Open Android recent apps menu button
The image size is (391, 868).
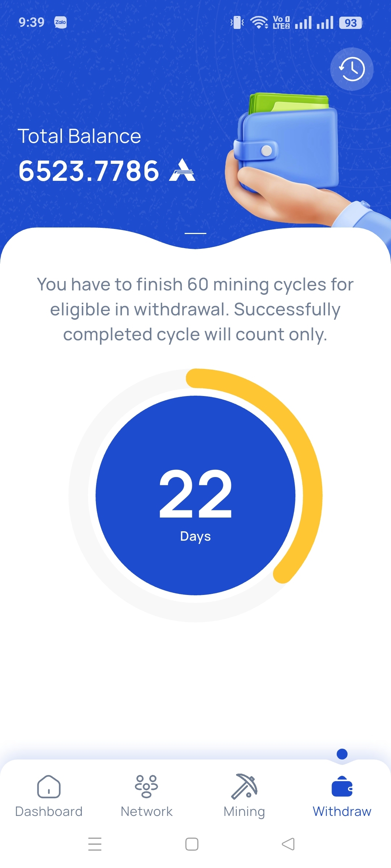95,844
